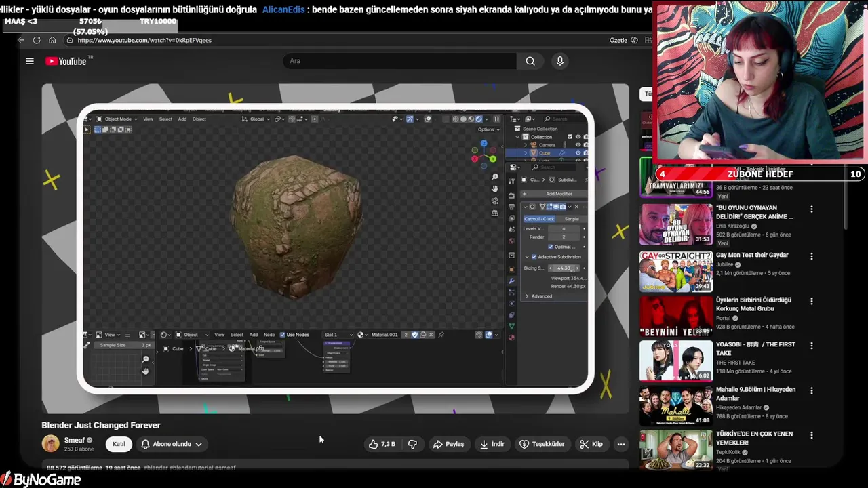The width and height of the screenshot is (868, 488).
Task: Reload the page in the browser
Action: (37, 40)
